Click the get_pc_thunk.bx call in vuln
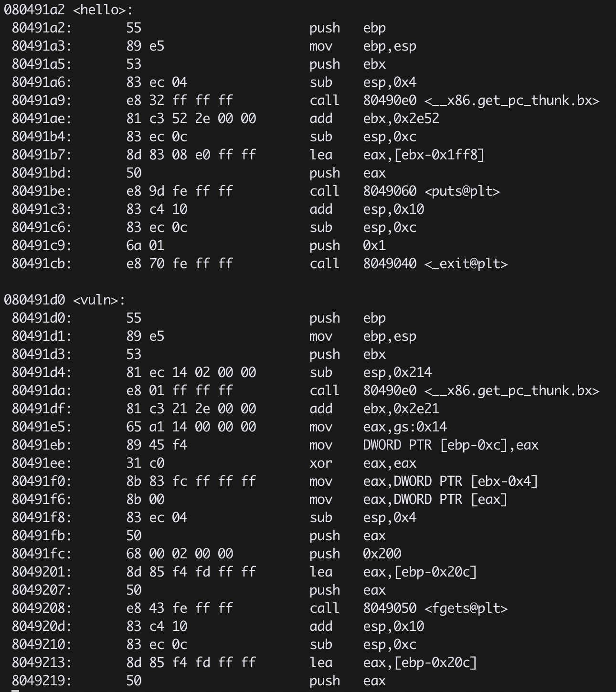 click(454, 391)
